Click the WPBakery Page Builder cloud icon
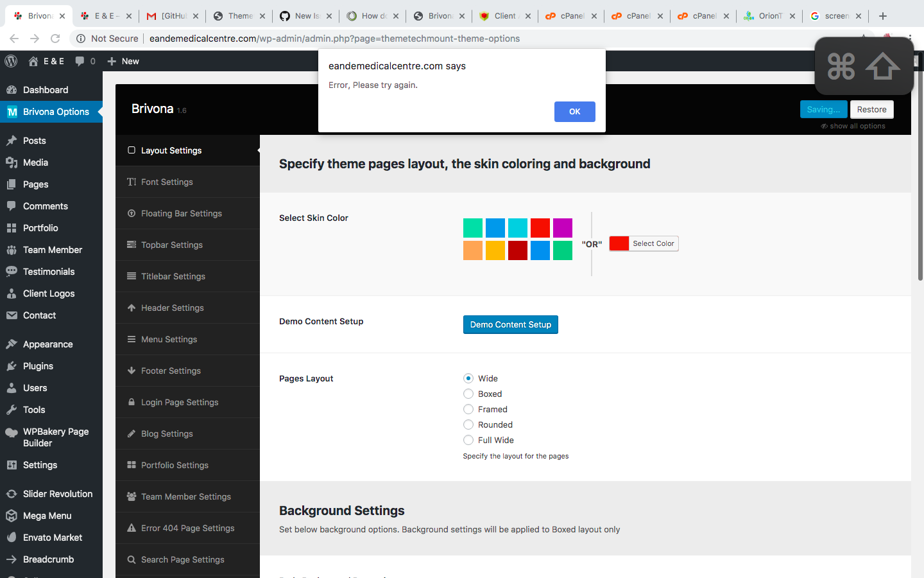This screenshot has height=578, width=924. point(12,432)
